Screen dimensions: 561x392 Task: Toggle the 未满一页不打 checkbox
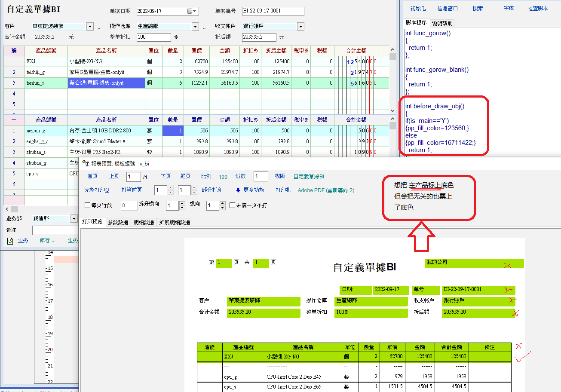(233, 205)
